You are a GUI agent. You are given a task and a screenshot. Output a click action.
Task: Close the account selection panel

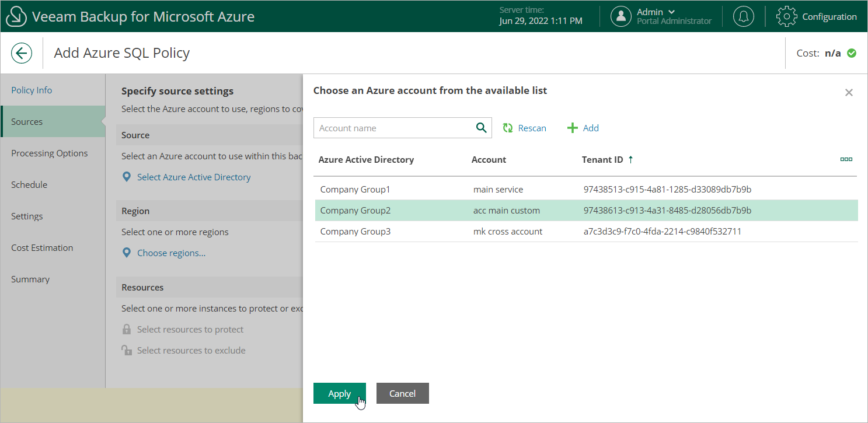tap(849, 93)
